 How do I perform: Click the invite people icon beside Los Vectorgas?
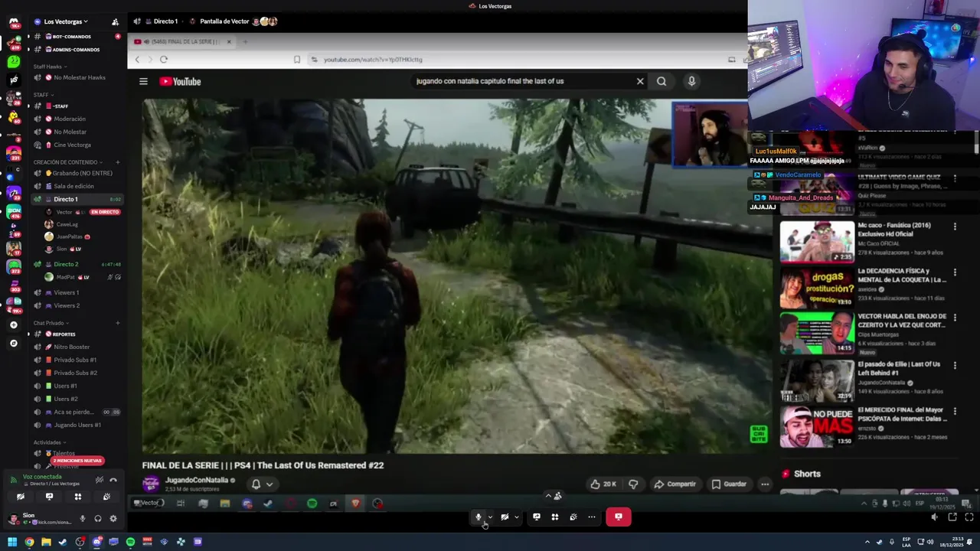tap(115, 22)
